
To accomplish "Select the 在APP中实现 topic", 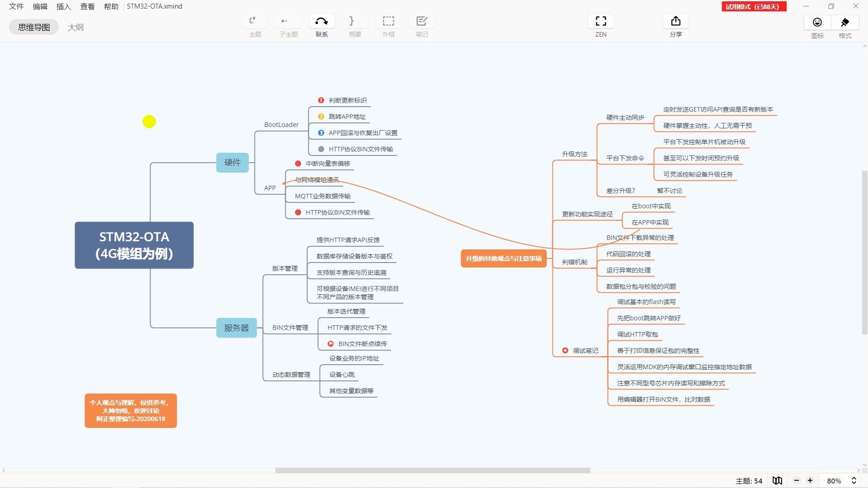I will 650,222.
